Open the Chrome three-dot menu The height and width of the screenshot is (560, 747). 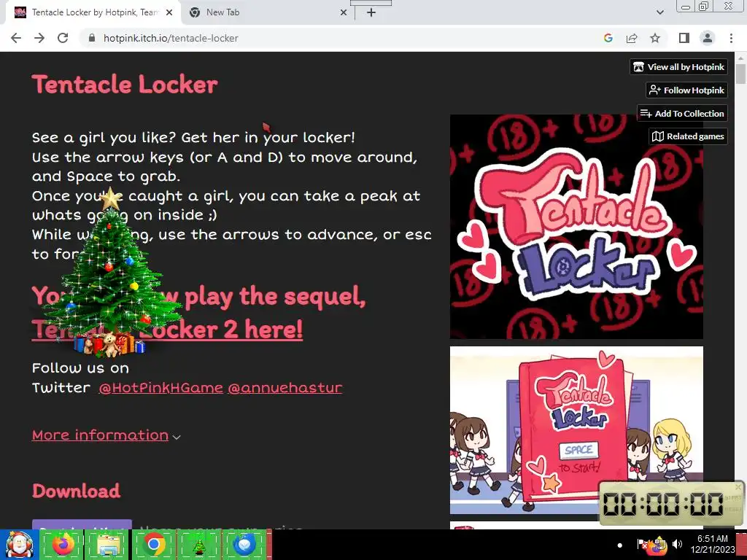point(731,38)
